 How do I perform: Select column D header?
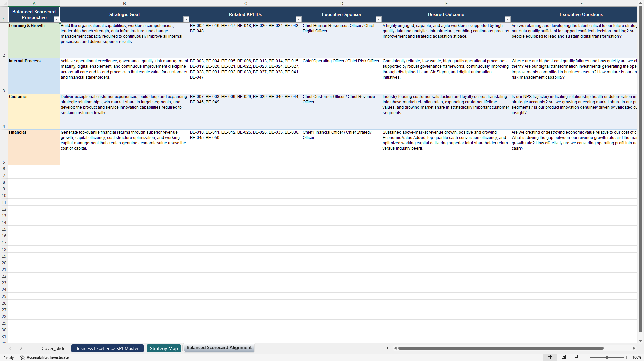(x=342, y=3)
